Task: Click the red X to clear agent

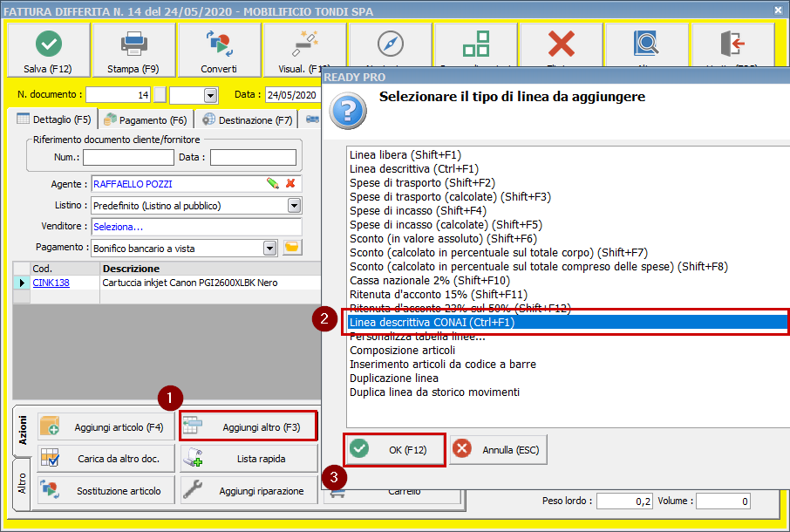Action: [290, 183]
